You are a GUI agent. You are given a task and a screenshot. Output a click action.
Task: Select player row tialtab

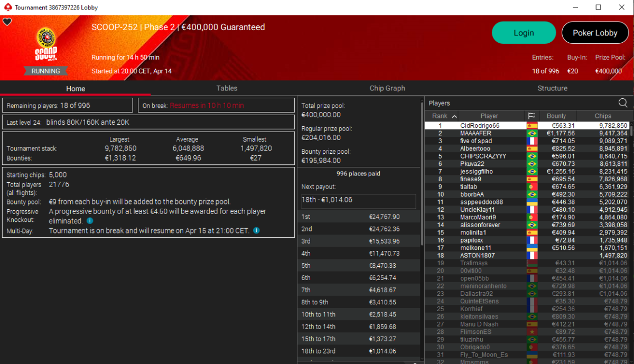point(527,187)
